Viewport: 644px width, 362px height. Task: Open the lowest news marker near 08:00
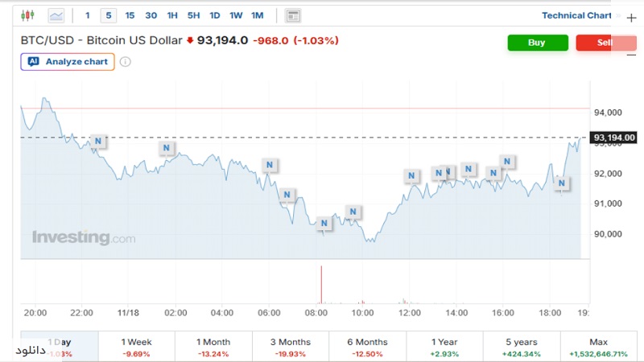(324, 224)
